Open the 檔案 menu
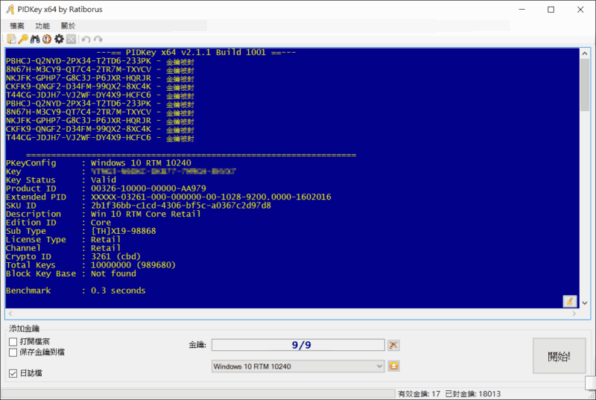Screen dimensions: 596x400 (x=17, y=26)
